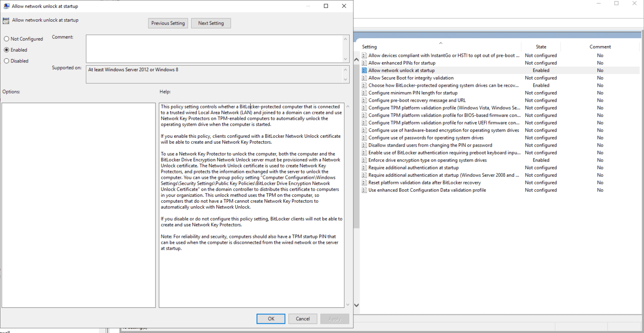Click OK to apply the policy
644x333 pixels.
[x=270, y=319]
